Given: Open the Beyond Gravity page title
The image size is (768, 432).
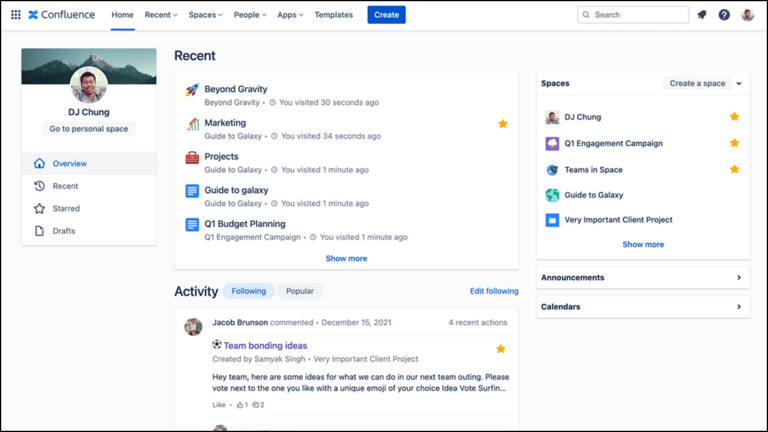Looking at the screenshot, I should 236,89.
